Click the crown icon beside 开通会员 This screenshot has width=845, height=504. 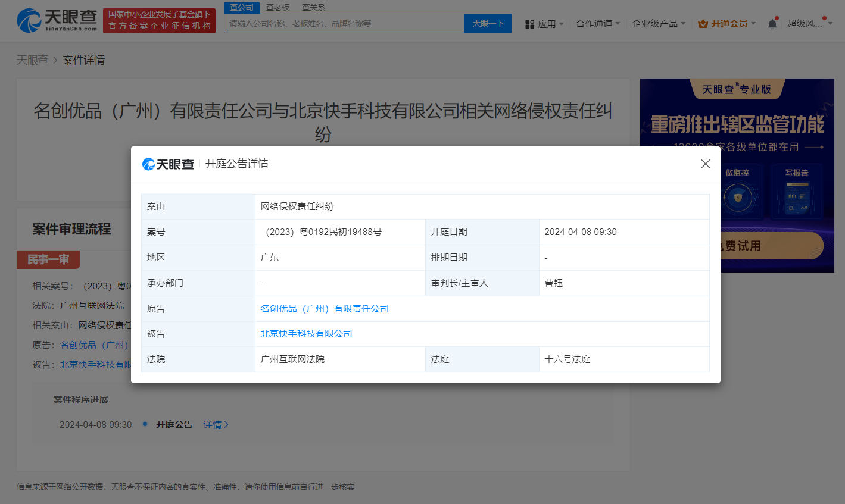pos(703,24)
